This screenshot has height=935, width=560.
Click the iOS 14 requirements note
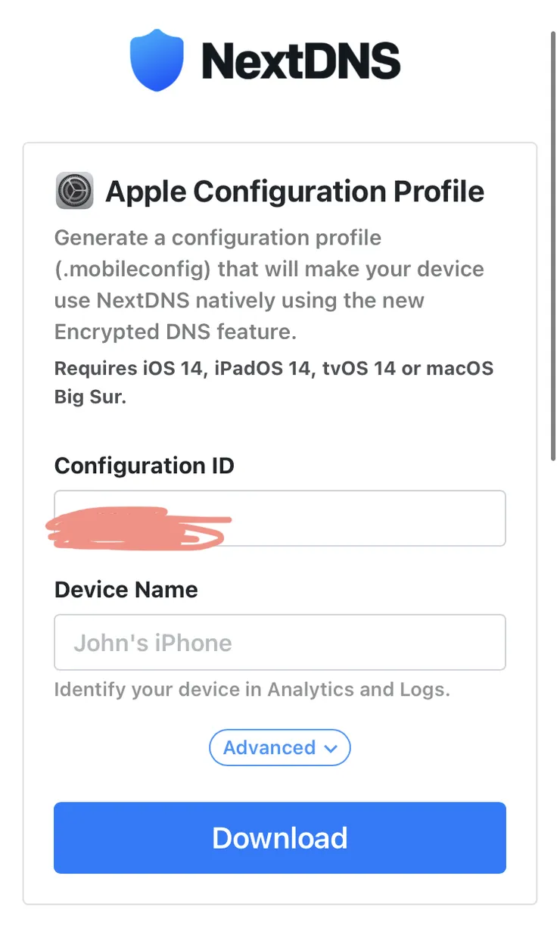coord(274,383)
